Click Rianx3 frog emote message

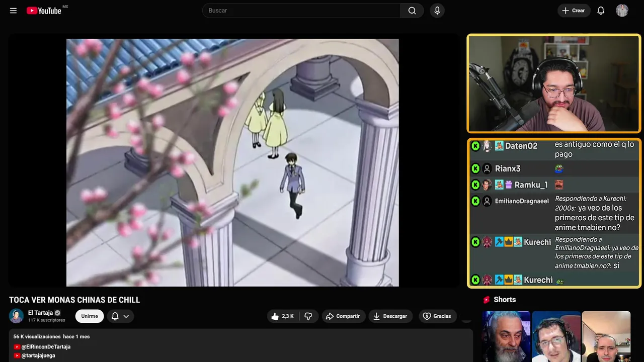559,169
